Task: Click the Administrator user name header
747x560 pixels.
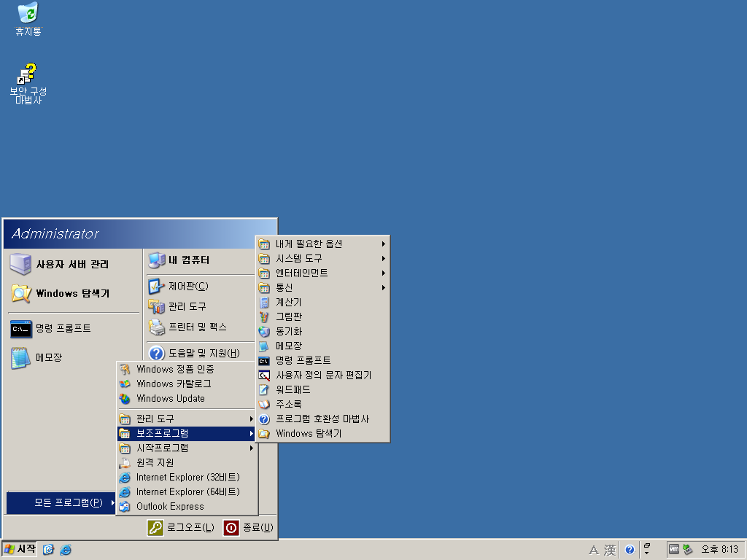Action: (55, 234)
